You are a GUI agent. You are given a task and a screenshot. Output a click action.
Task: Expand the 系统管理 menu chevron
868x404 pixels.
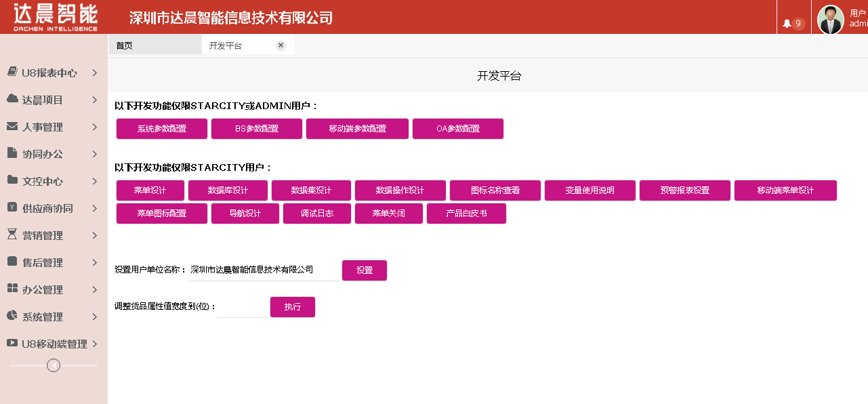[95, 317]
